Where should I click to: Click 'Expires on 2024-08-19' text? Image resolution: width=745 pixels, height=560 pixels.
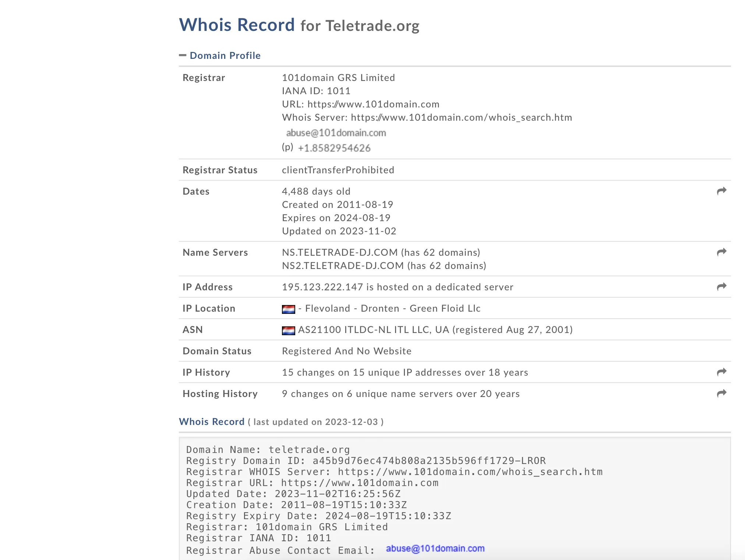(x=336, y=218)
